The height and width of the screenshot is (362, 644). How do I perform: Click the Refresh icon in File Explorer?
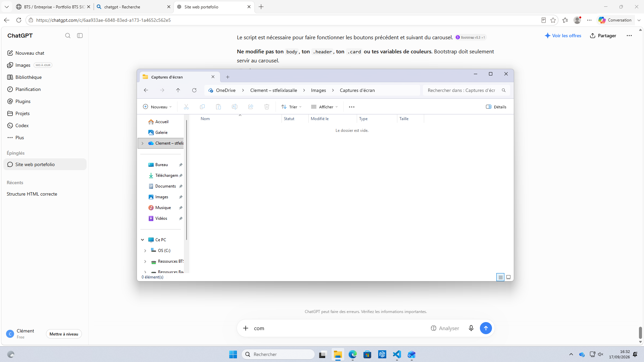tap(194, 90)
